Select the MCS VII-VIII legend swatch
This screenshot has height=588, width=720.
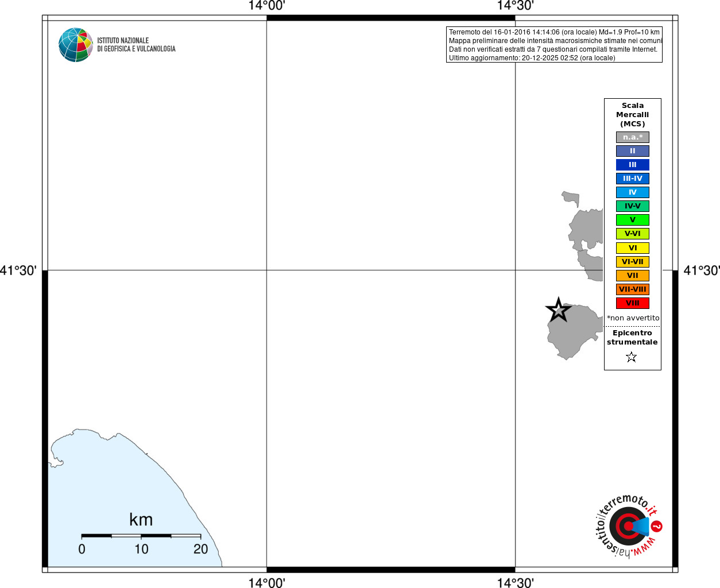pyautogui.click(x=633, y=289)
